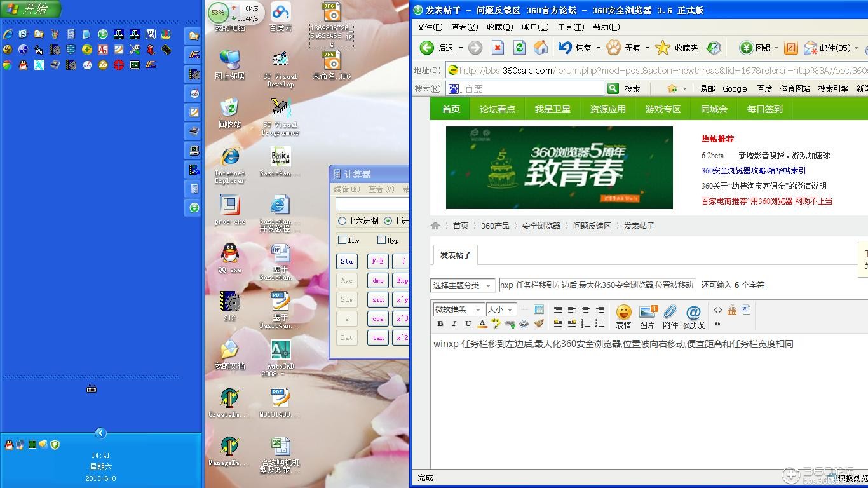Viewport: 868px width, 488px height.
Task: Toggle underline formatting in post editor
Action: pyautogui.click(x=468, y=323)
